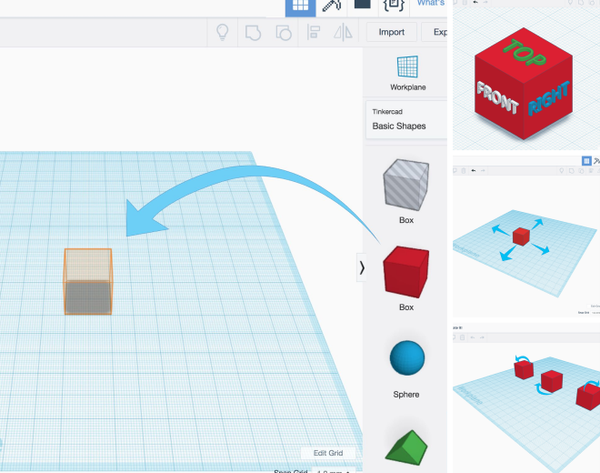This screenshot has width=600, height=473.
Task: Click the Edit Grid button
Action: [328, 453]
